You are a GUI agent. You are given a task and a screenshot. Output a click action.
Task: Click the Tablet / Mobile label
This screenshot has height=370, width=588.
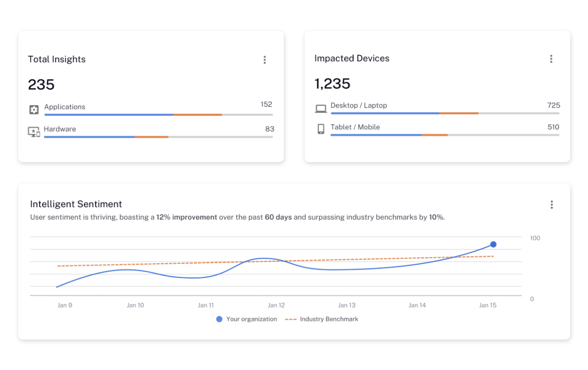point(355,127)
